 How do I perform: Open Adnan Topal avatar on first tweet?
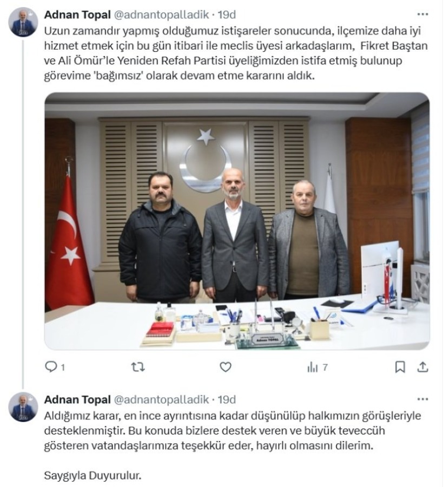pos(23,22)
